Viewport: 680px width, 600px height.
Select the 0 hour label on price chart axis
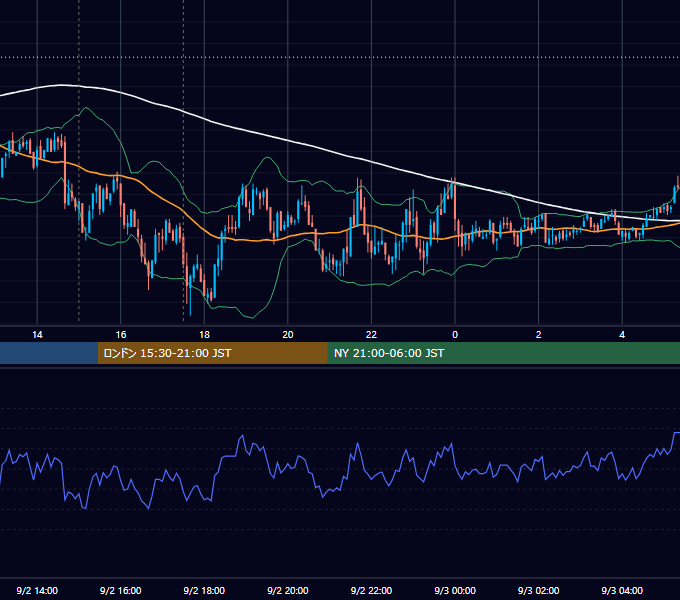[x=455, y=335]
